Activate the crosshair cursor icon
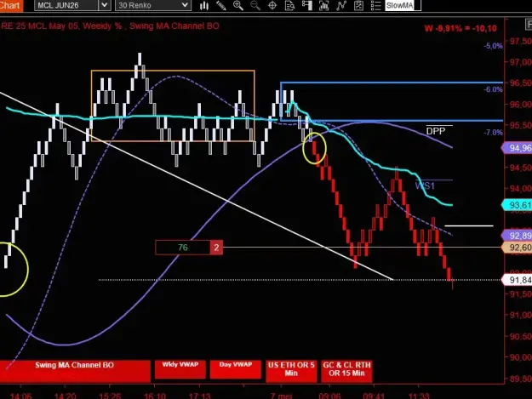Viewport: 532px width, 399px height. pos(272,5)
